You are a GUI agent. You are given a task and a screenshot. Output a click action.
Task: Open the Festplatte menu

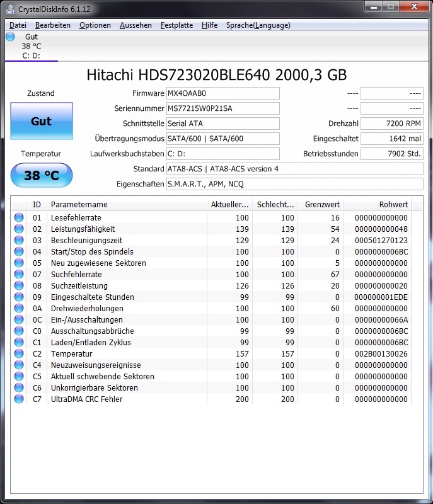click(177, 25)
